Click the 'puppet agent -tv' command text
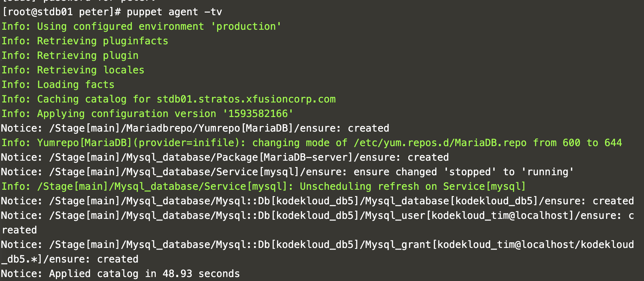The width and height of the screenshot is (644, 281). 174,12
